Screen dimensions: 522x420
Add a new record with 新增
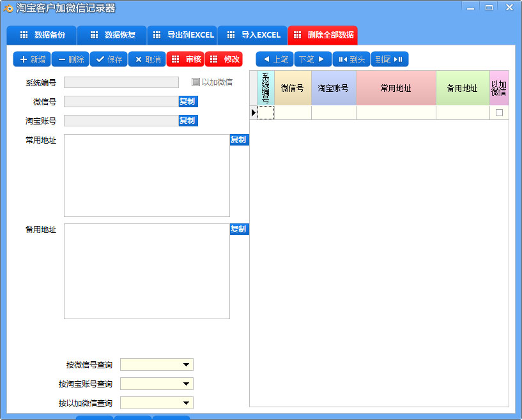click(x=32, y=59)
